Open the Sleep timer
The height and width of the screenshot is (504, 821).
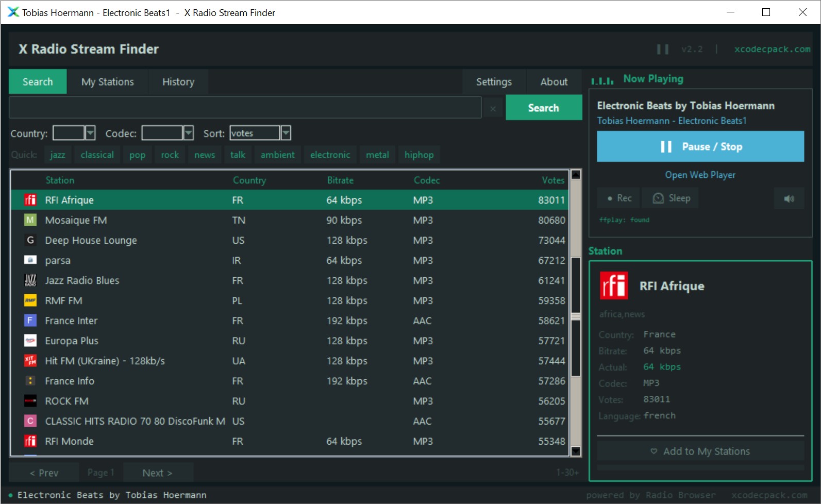(671, 198)
